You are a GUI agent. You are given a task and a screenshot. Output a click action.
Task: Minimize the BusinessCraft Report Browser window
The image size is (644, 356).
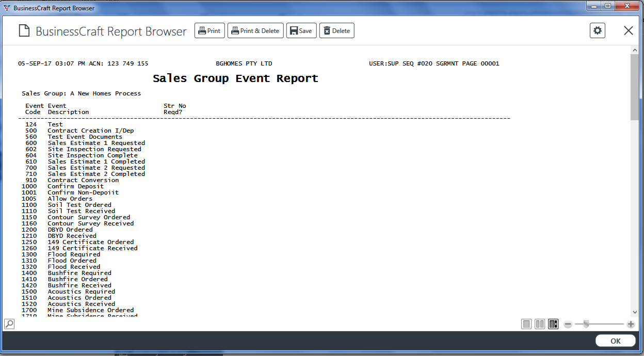(x=595, y=6)
